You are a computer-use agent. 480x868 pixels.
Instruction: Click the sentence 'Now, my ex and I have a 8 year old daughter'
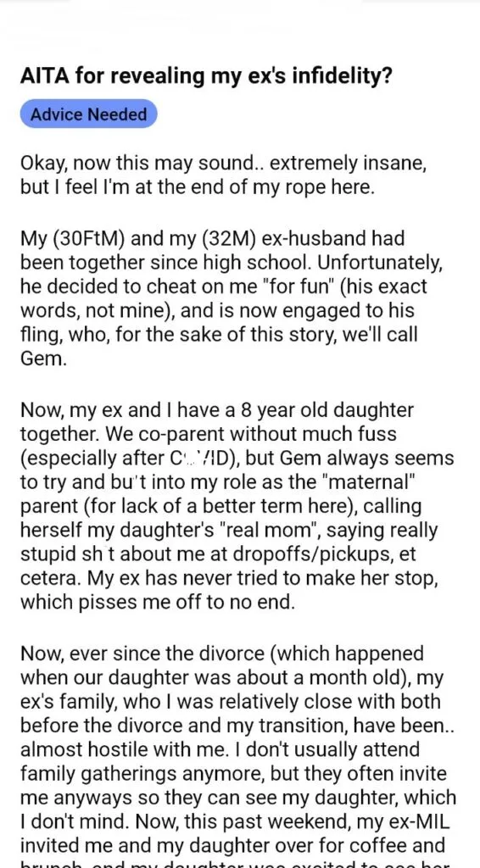(217, 410)
